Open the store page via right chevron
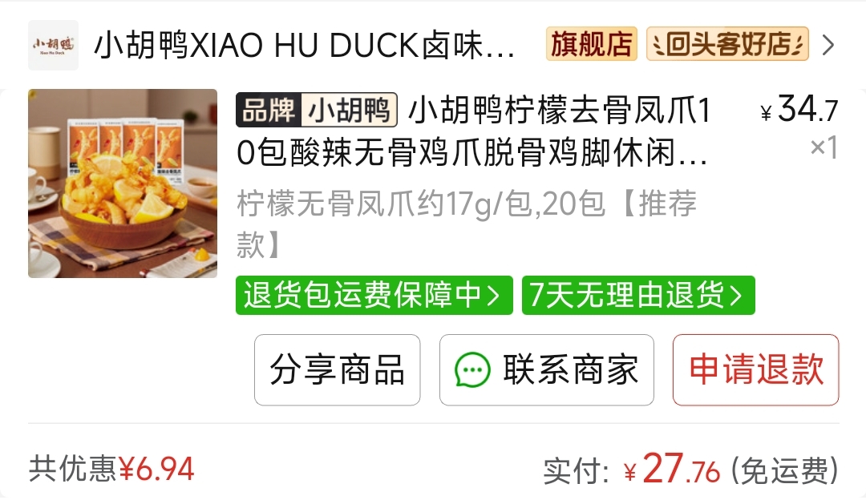Viewport: 866px width, 504px height. click(828, 45)
